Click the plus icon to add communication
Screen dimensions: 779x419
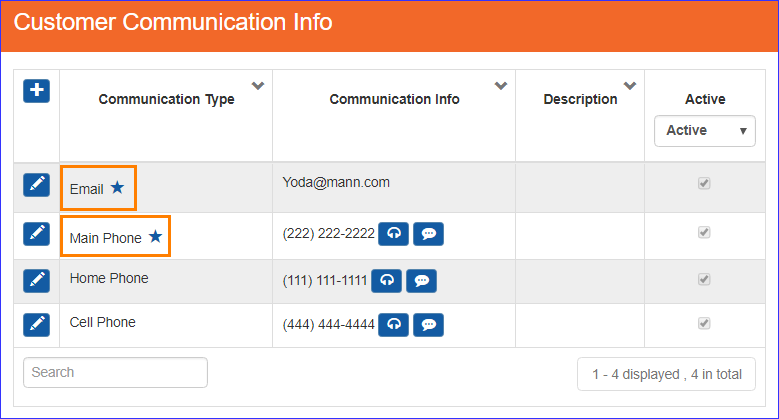tap(36, 91)
